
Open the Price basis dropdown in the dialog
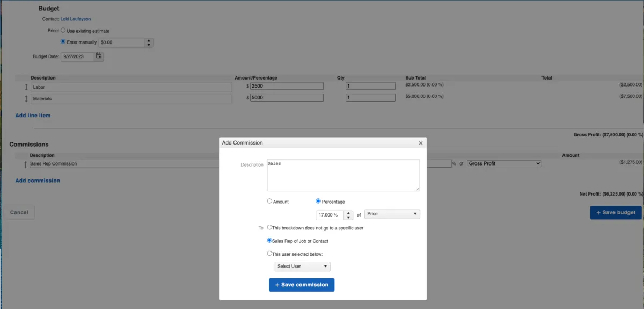coord(392,214)
